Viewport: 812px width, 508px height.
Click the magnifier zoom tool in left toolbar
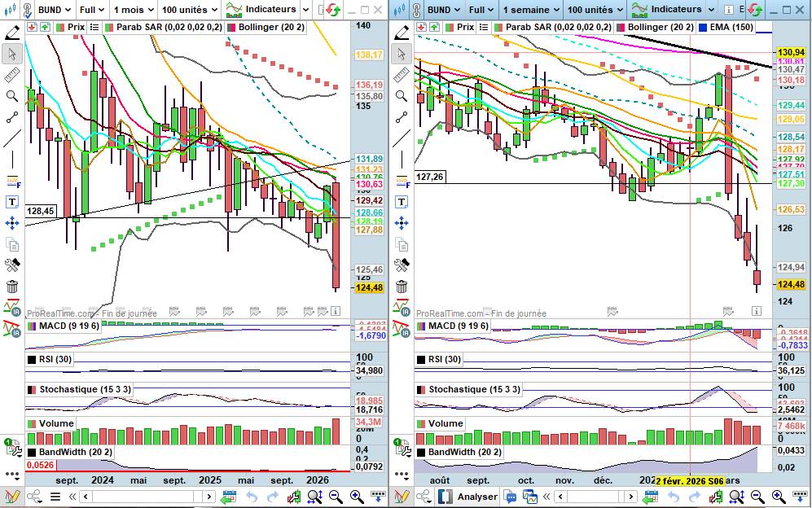(x=12, y=96)
